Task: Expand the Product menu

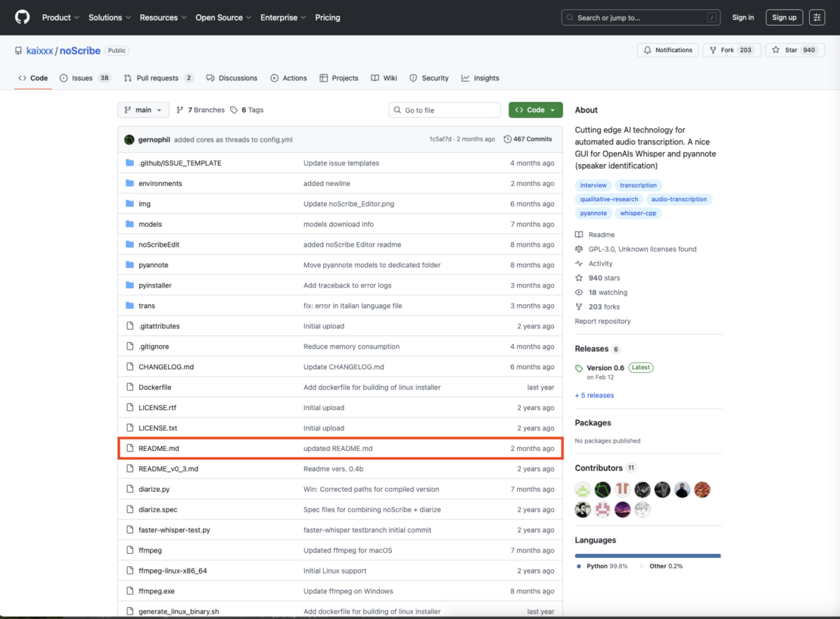Action: pos(61,17)
